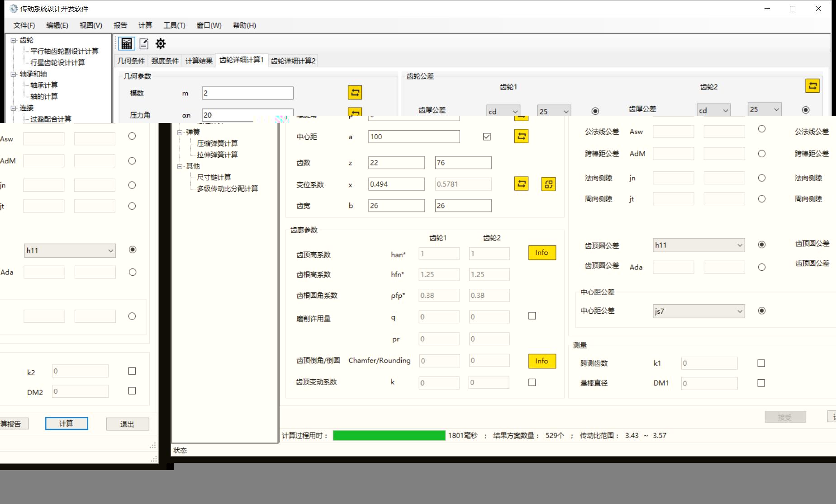Image resolution: width=836 pixels, height=504 pixels.
Task: Click the calculator icon in the toolbar
Action: tap(127, 43)
